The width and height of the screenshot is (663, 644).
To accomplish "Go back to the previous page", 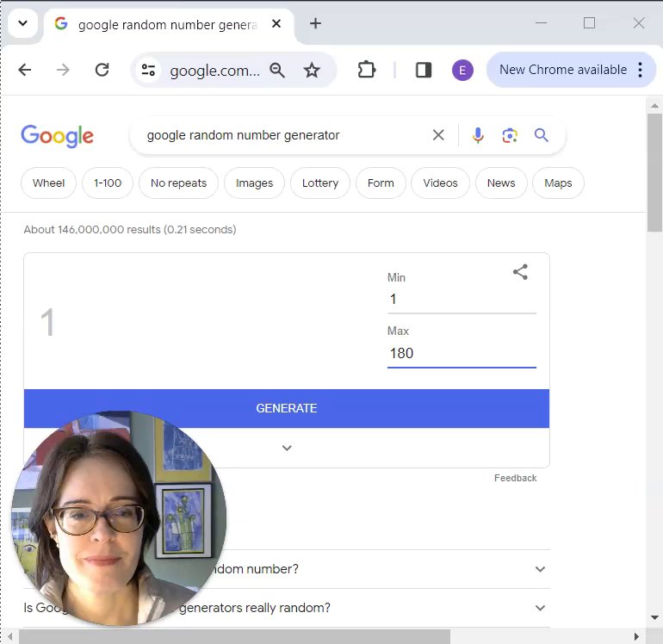I will 25,70.
